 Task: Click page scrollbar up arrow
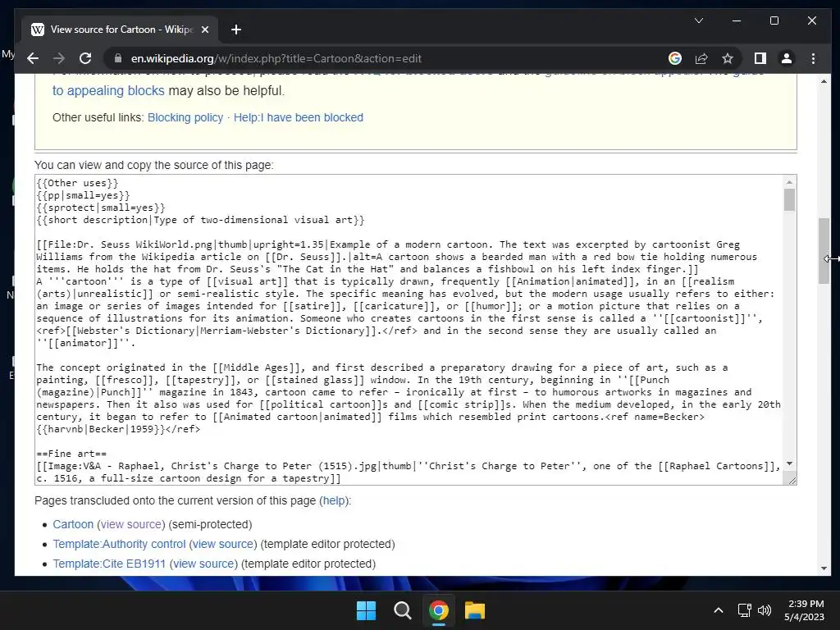824,81
